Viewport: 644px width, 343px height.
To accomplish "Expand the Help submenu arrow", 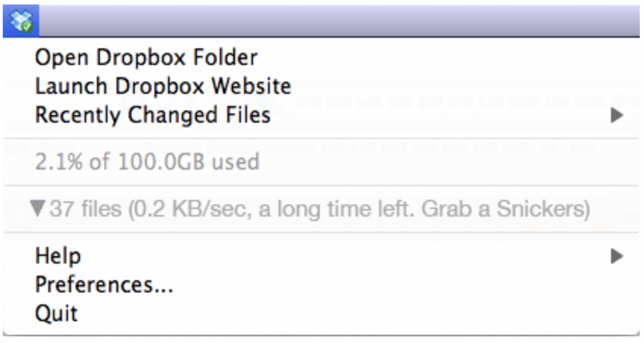I will pos(616,256).
